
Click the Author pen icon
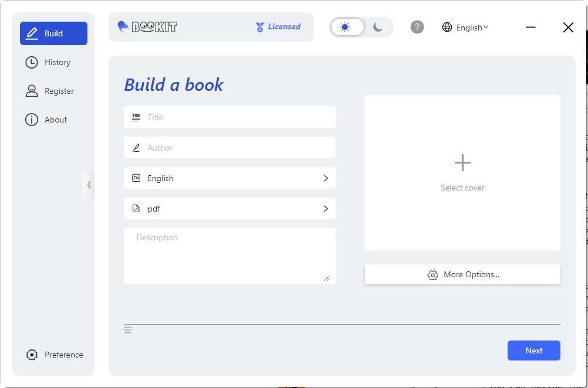point(136,148)
